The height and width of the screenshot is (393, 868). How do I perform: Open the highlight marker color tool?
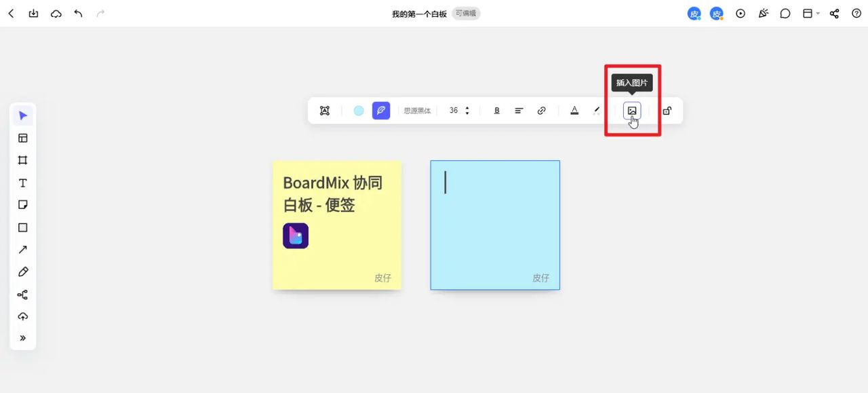pos(597,111)
